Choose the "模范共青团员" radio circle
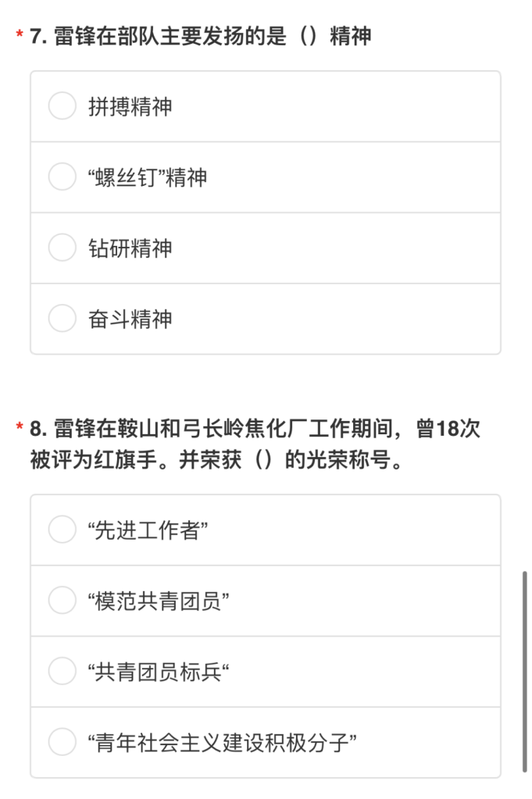 pyautogui.click(x=62, y=601)
